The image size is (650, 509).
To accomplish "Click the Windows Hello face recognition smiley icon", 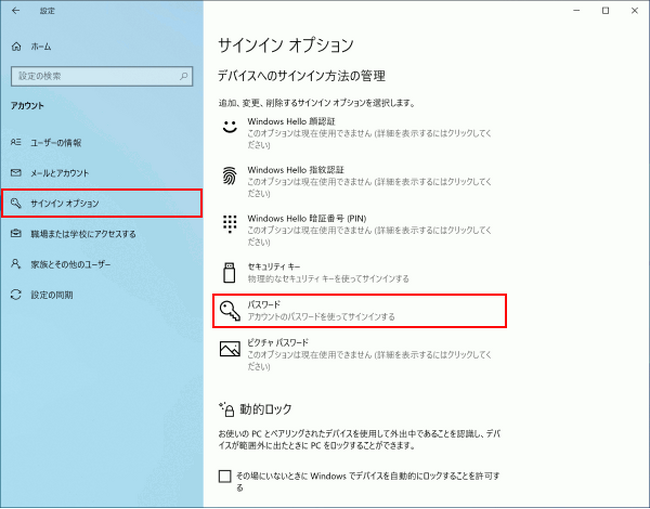I will 229,127.
